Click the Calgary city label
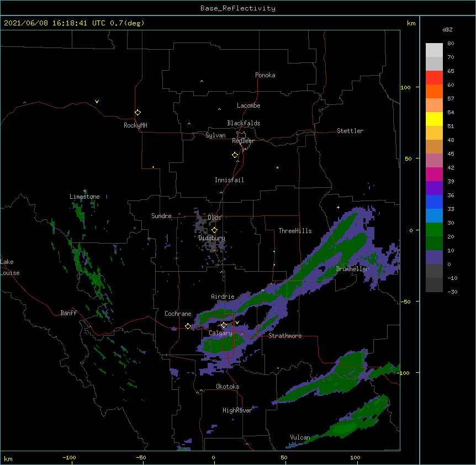 (x=220, y=333)
